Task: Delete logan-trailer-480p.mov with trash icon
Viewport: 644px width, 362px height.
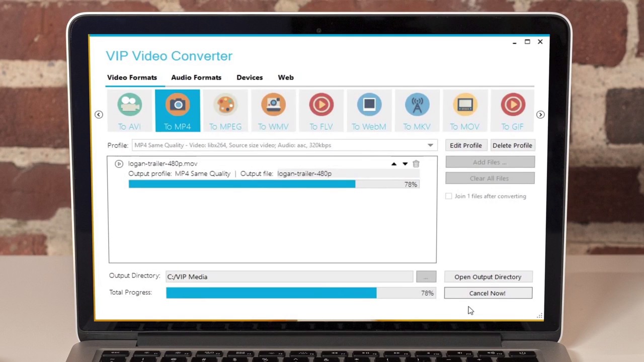Action: pos(416,164)
